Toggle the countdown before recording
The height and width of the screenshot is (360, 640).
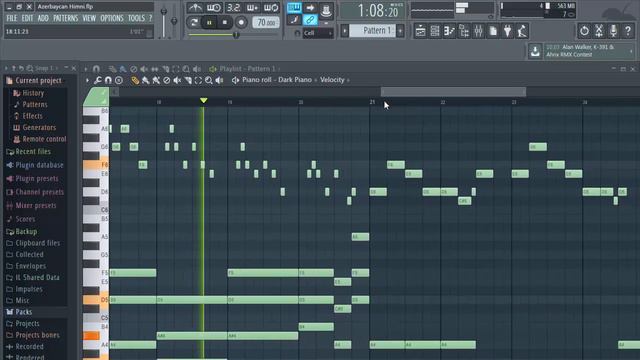coord(233,7)
